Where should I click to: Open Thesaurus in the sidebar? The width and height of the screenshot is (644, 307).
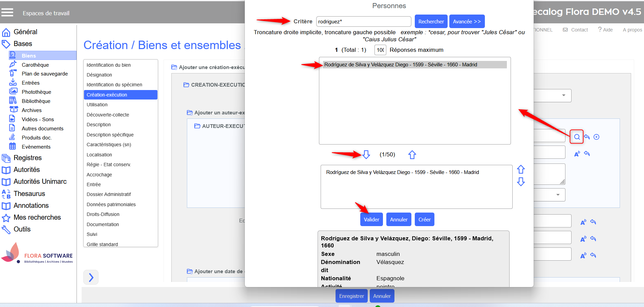pyautogui.click(x=29, y=194)
